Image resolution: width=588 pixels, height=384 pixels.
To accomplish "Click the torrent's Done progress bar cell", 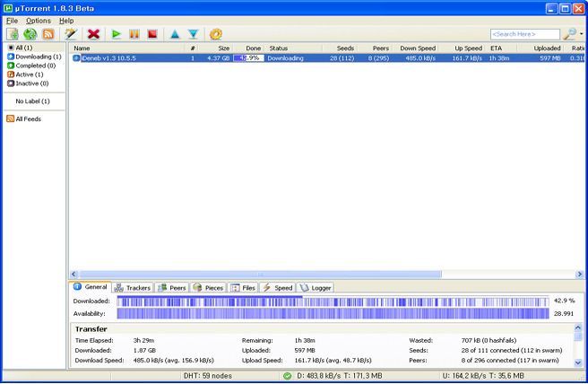I will 248,58.
